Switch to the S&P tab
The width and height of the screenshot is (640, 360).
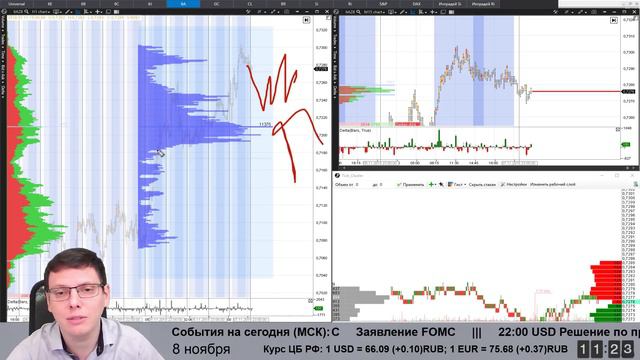click(383, 4)
